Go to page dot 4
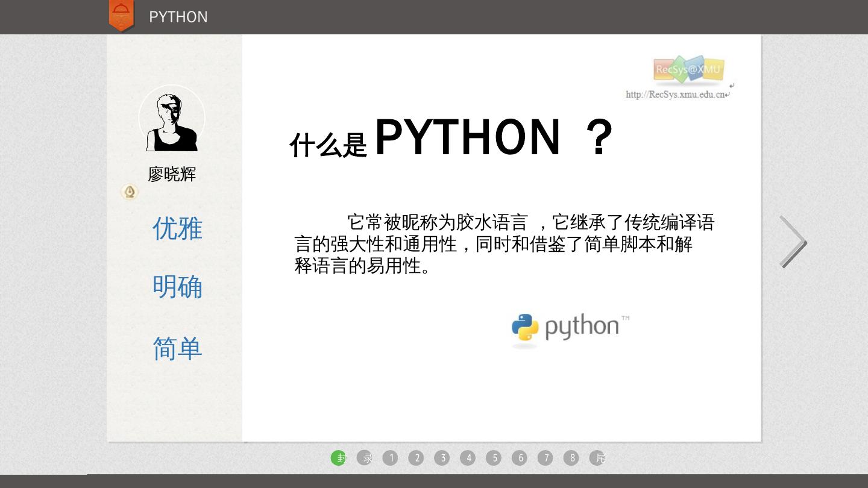 point(468,458)
